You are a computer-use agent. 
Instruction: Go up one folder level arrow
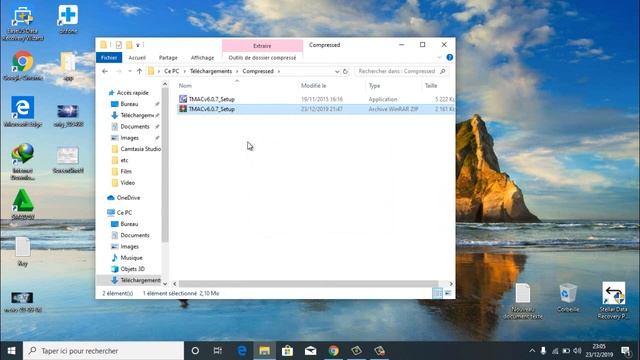[x=140, y=71]
